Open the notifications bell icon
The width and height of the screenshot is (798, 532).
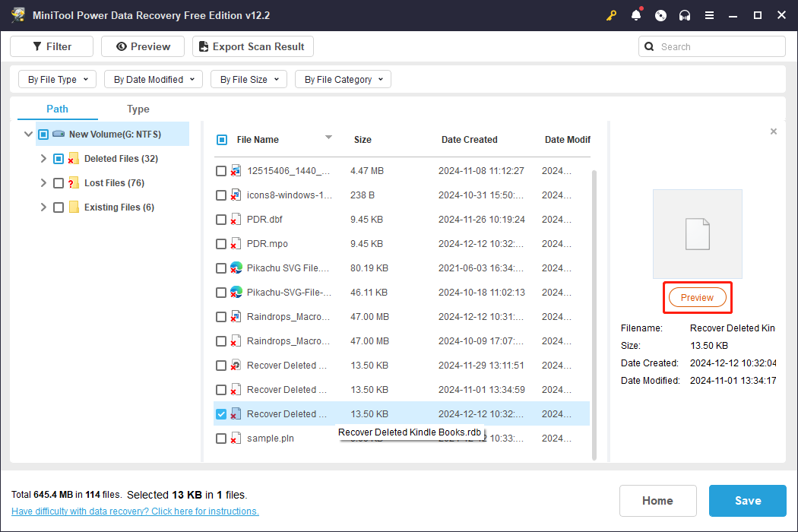click(636, 15)
